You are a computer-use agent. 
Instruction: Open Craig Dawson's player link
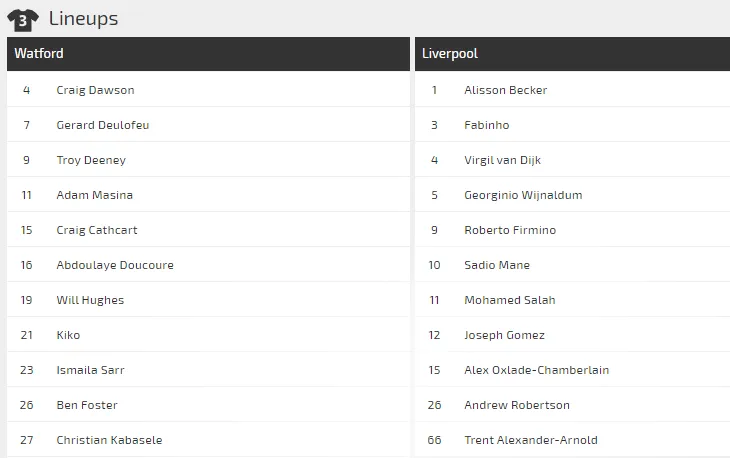[x=95, y=90]
